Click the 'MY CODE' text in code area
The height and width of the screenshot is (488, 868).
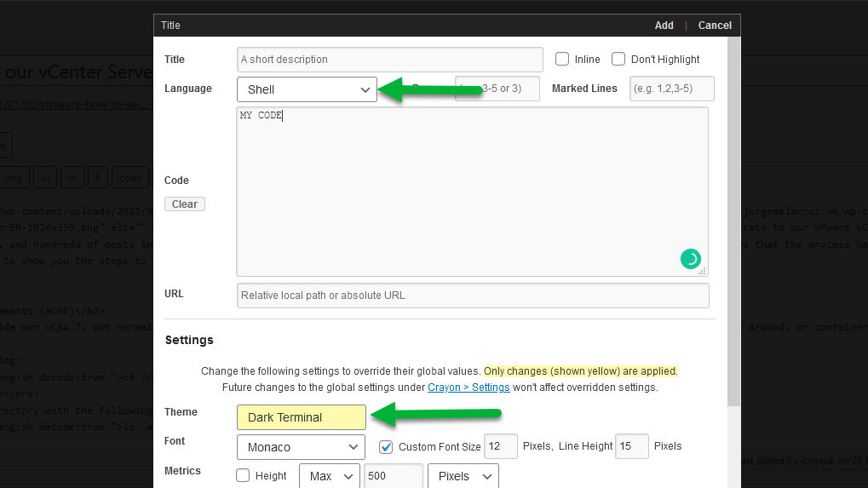click(261, 115)
